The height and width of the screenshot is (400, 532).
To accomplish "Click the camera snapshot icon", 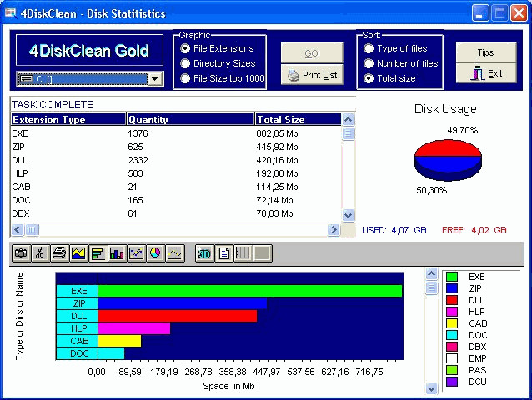I will pos(21,253).
